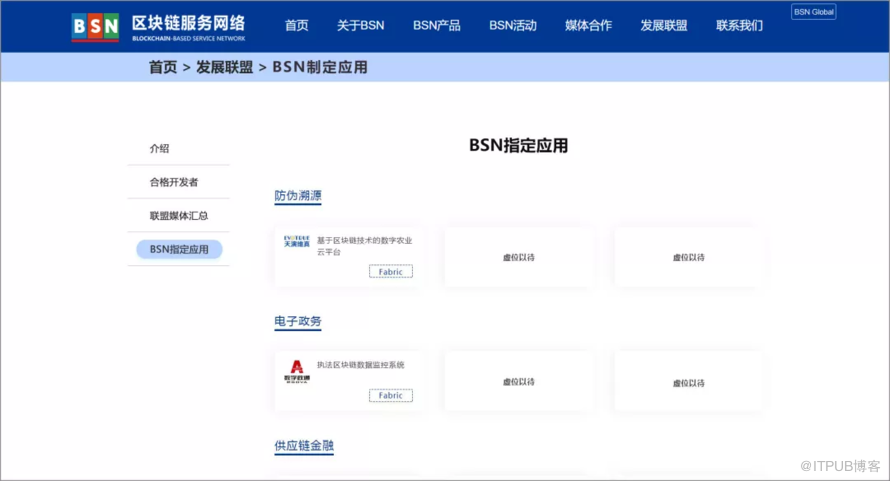Open the 关于BSN menu item

360,26
